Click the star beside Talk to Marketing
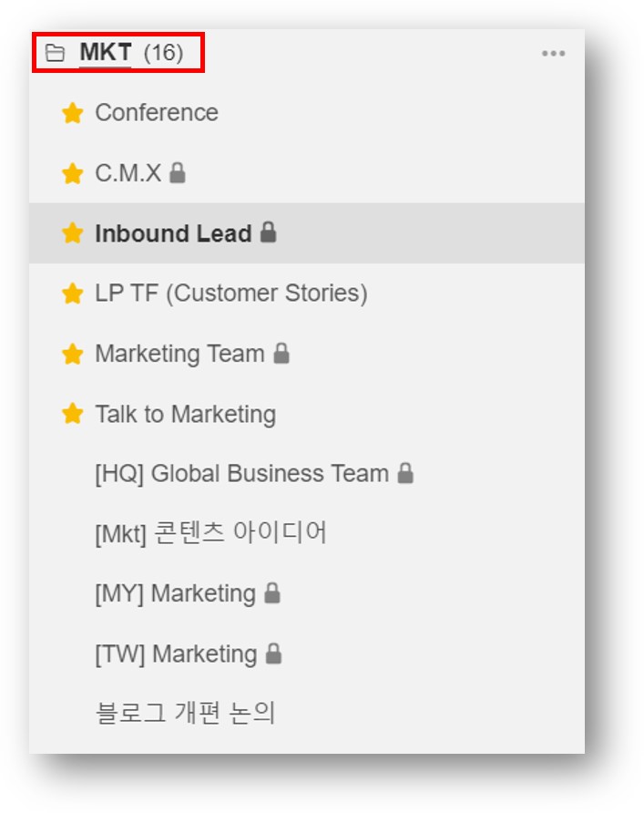Image resolution: width=644 pixels, height=813 pixels. click(72, 414)
